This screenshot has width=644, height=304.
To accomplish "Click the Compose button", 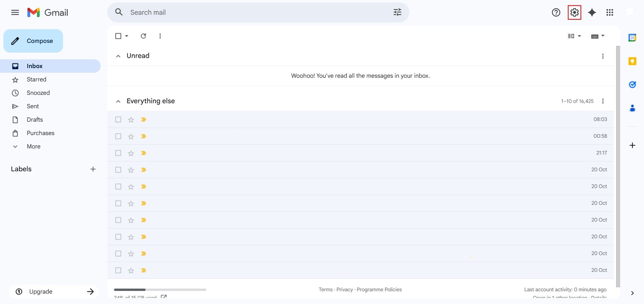I will pyautogui.click(x=33, y=41).
